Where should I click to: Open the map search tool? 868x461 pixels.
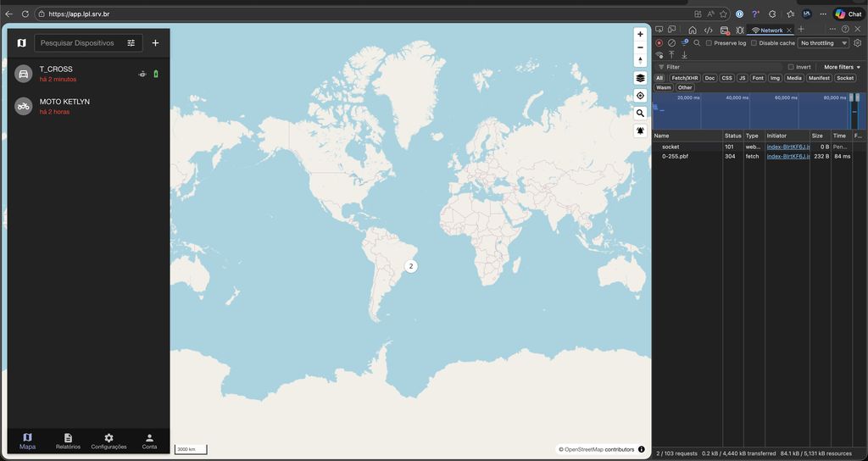(x=640, y=114)
